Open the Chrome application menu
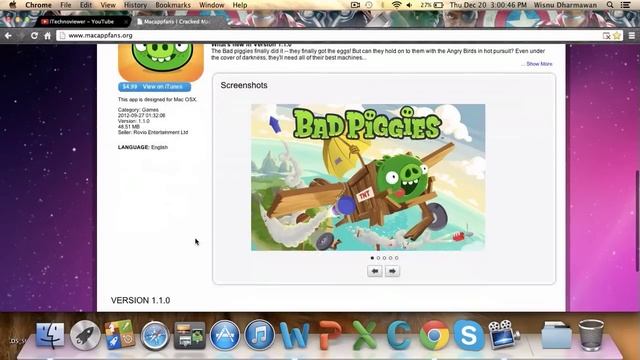 tap(38, 5)
